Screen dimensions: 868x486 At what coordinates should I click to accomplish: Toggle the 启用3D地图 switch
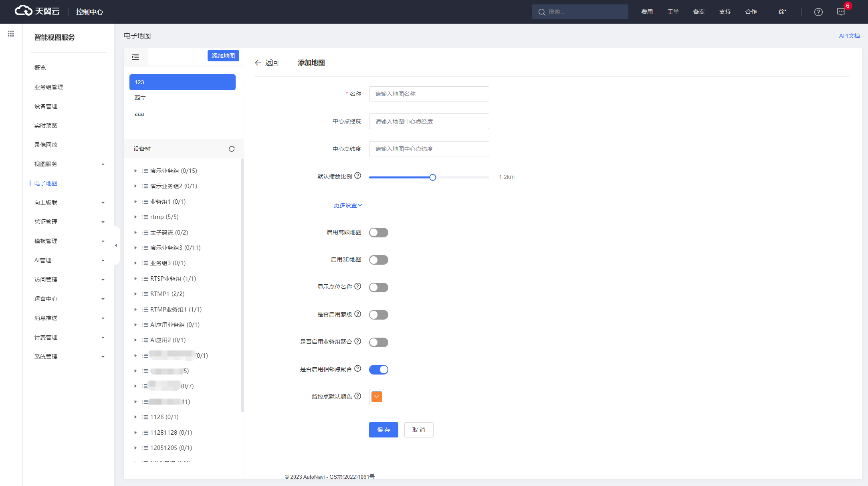pyautogui.click(x=378, y=260)
